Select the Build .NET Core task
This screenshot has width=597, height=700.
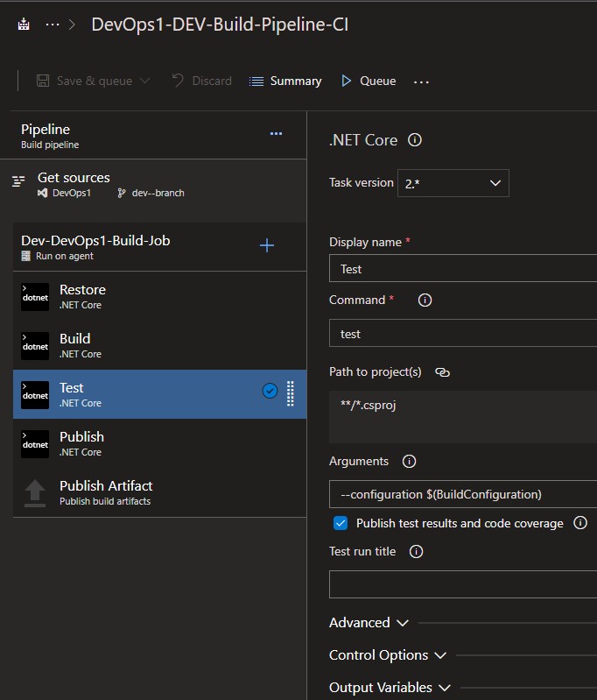click(x=159, y=345)
